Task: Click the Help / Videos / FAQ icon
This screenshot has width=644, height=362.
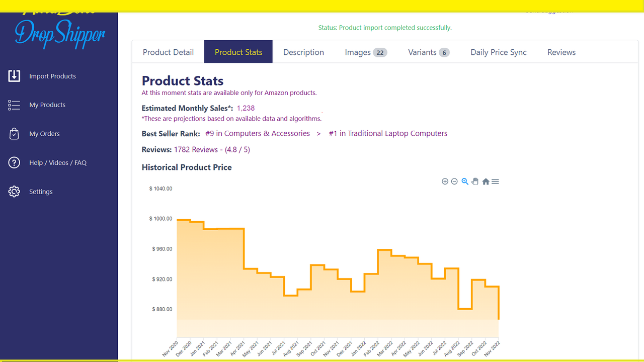Action: 14,162
